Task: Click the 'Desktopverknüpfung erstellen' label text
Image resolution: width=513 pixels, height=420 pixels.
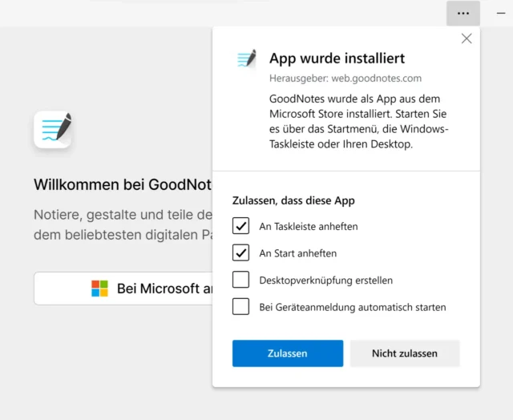Action: [325, 281]
